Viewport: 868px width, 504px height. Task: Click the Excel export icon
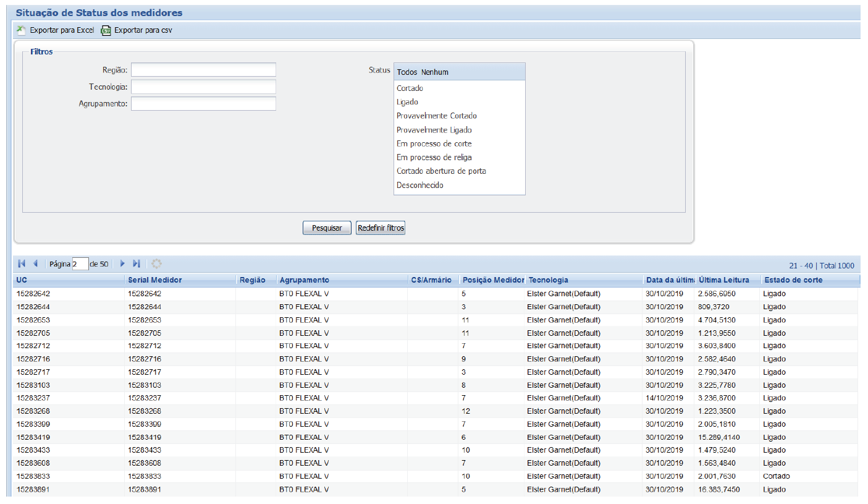(21, 30)
